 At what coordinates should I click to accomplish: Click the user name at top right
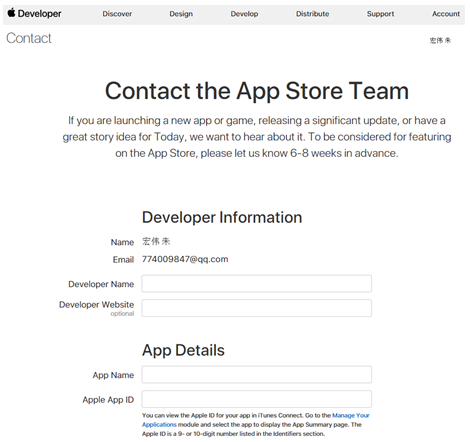(x=440, y=40)
